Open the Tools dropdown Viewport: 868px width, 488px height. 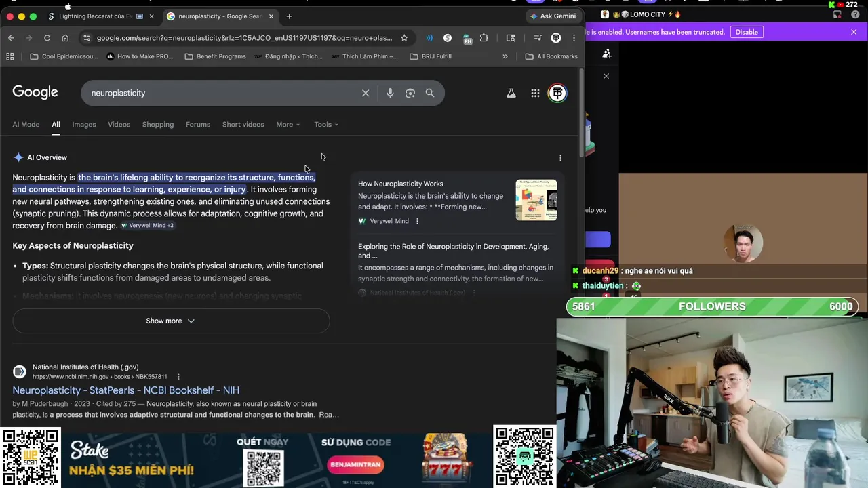point(326,125)
